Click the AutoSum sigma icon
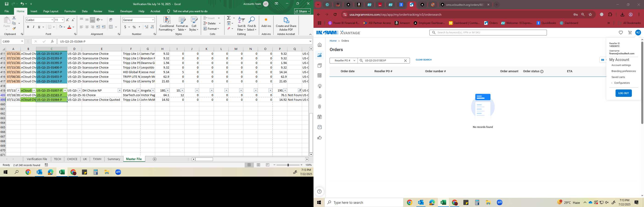The width and height of the screenshot is (644, 207). (x=229, y=18)
